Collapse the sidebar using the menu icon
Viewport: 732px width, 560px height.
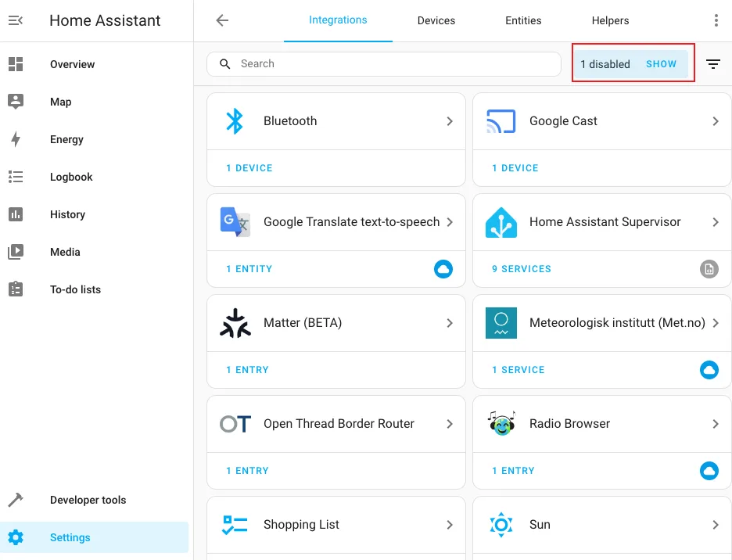pos(16,20)
